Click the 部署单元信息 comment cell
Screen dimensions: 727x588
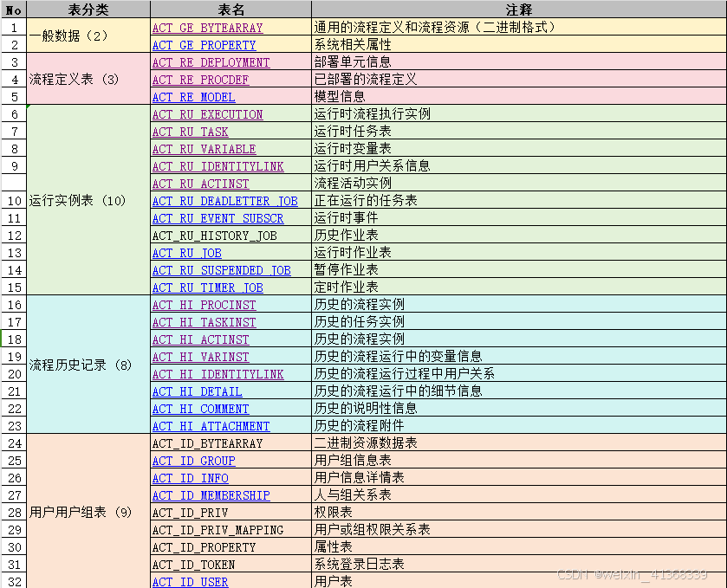pyautogui.click(x=519, y=62)
